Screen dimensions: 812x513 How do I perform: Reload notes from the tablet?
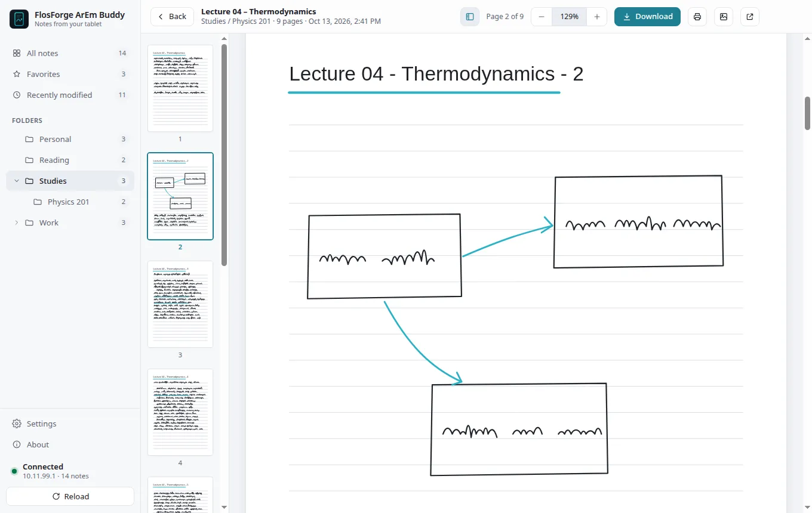pyautogui.click(x=70, y=496)
